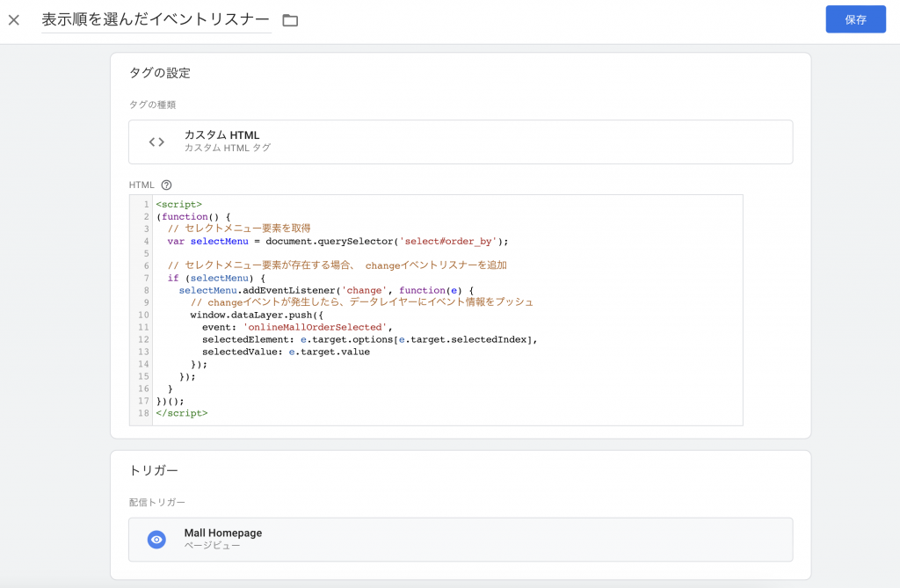Select the カスタム HTML tag type card

(x=461, y=142)
